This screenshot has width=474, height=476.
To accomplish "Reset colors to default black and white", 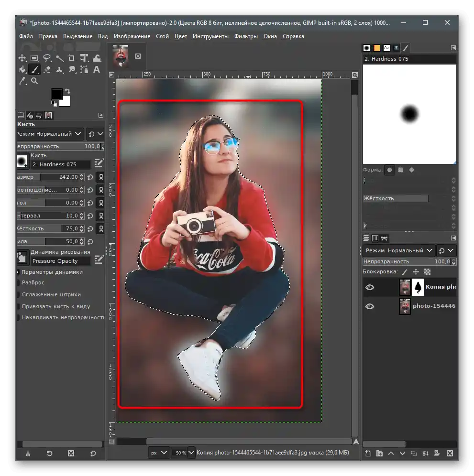I will 54,104.
